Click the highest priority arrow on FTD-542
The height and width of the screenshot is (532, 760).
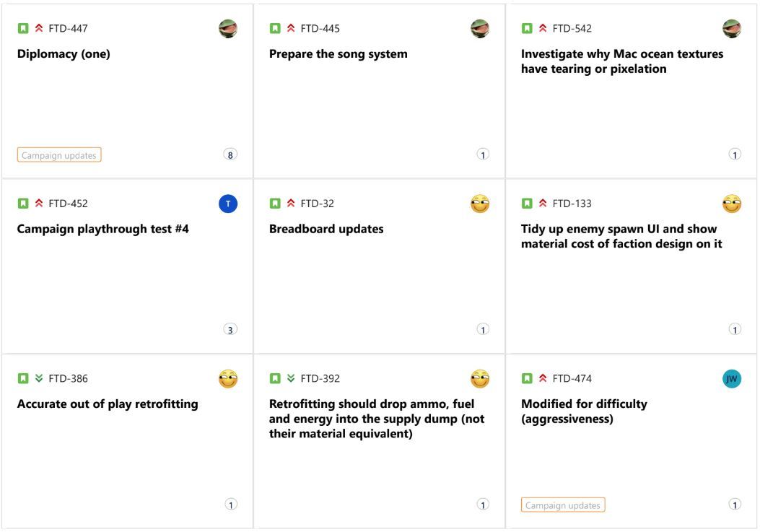(542, 29)
